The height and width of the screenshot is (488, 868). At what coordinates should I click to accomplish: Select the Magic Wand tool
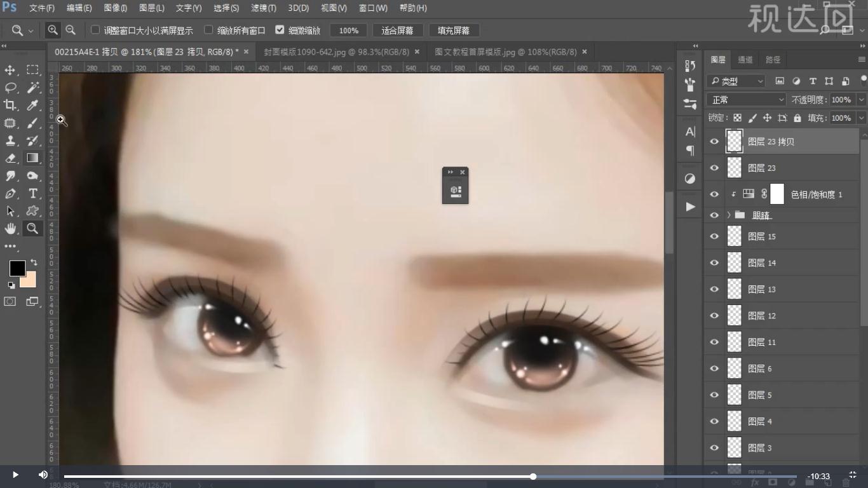pyautogui.click(x=32, y=88)
